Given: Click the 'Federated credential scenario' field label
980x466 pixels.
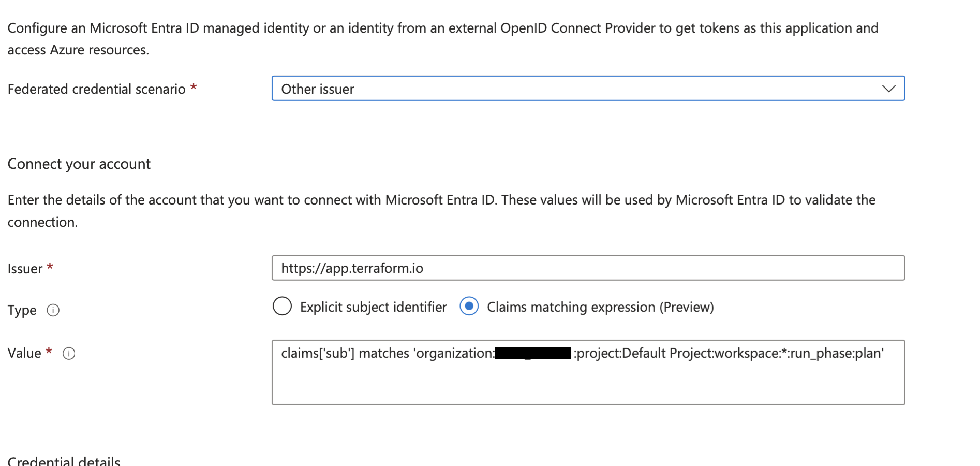Looking at the screenshot, I should coord(96,89).
